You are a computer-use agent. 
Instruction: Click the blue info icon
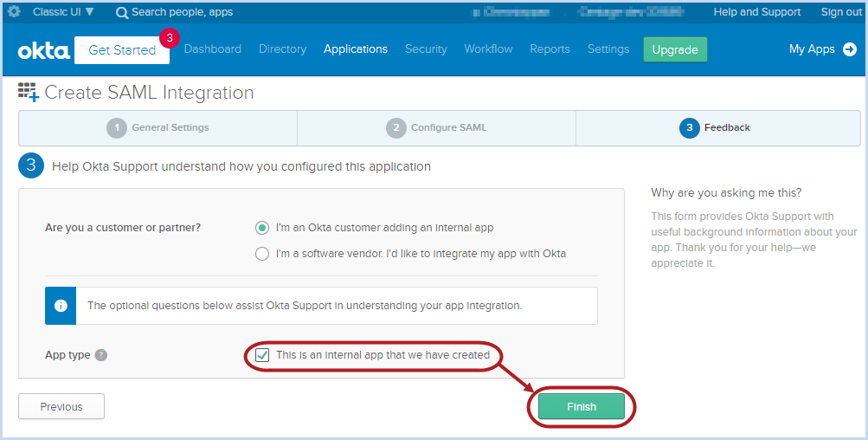(61, 306)
